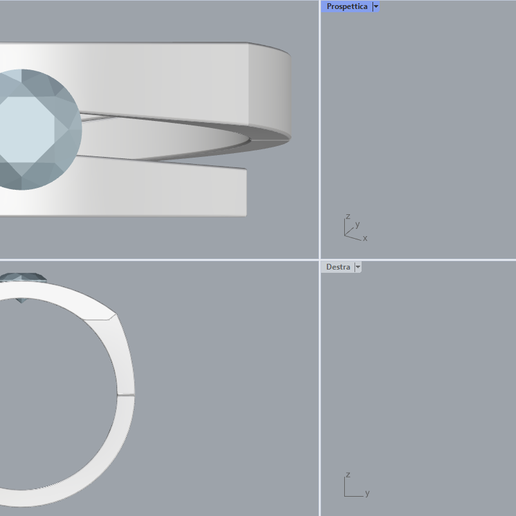516x516 pixels.
Task: Click the Destra viewport title
Action: [x=338, y=267]
